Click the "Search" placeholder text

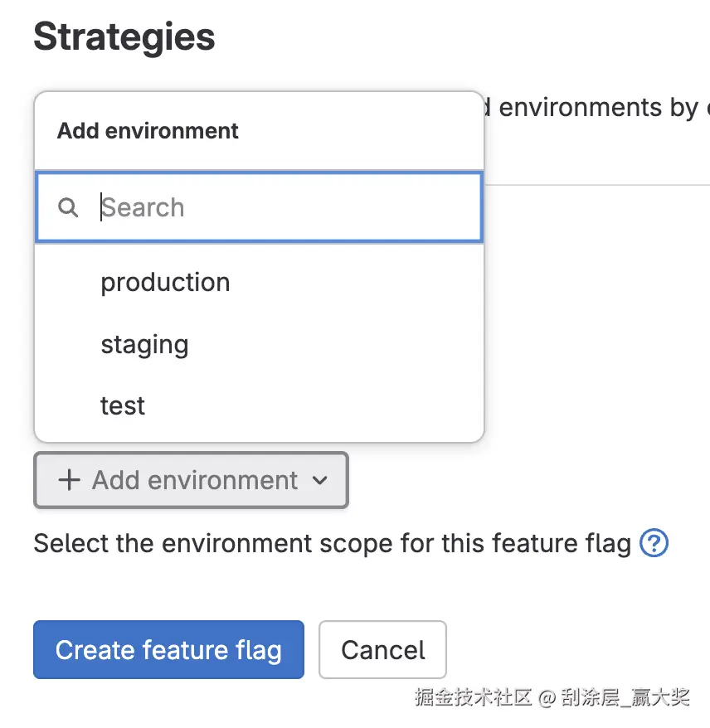tap(143, 207)
